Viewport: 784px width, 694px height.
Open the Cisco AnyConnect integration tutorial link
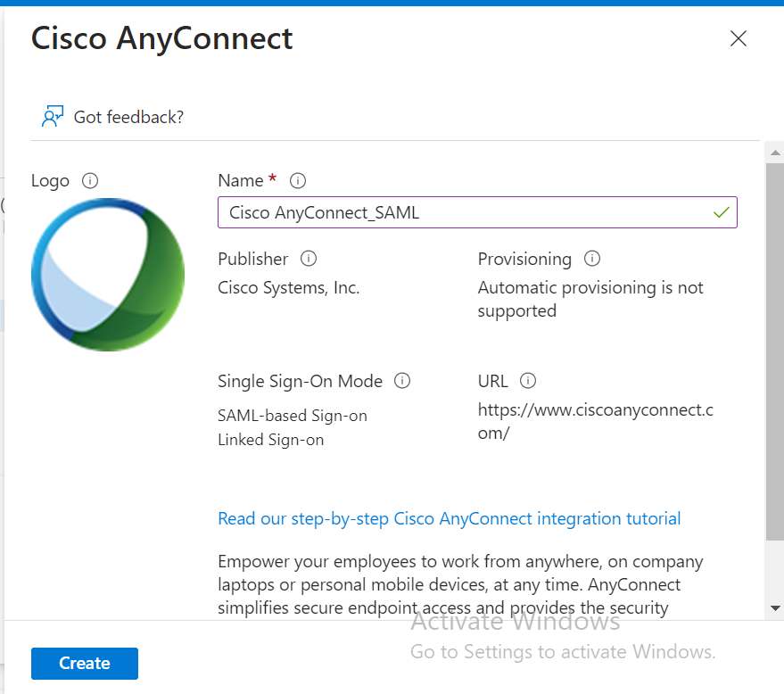tap(449, 518)
